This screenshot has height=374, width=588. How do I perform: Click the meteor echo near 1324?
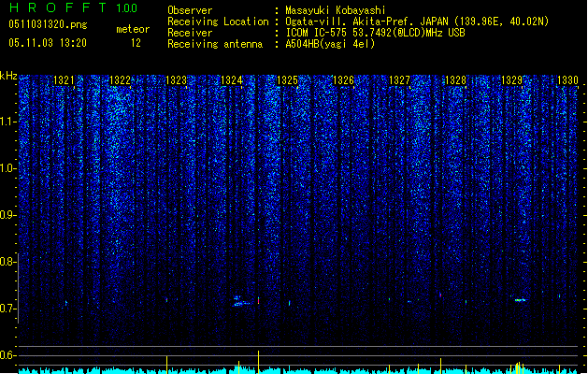(x=241, y=301)
